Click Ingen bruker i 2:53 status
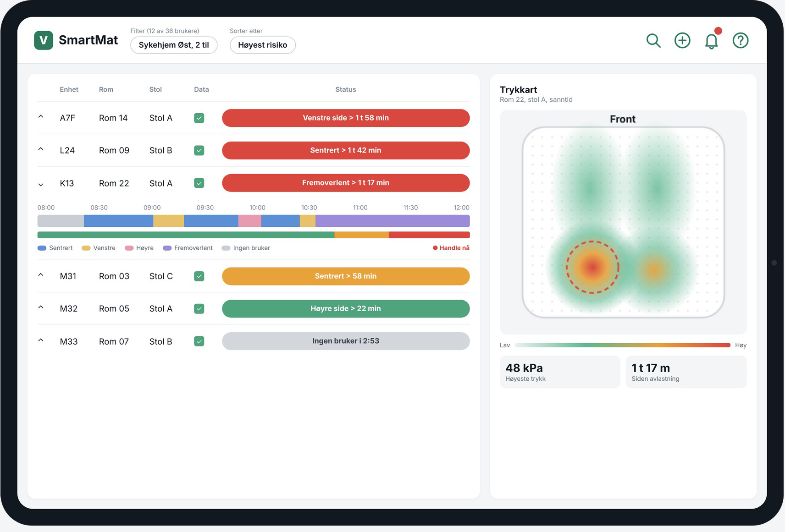Viewport: 785px width, 532px height. pyautogui.click(x=346, y=341)
